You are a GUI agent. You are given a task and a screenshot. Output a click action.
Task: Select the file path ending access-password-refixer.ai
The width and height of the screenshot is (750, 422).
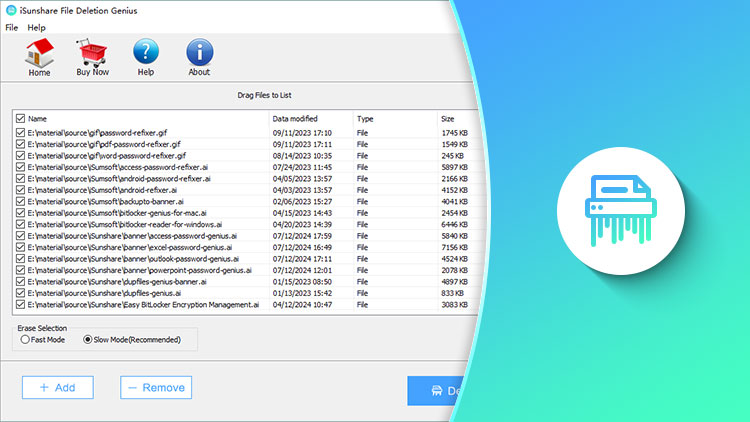pos(118,167)
